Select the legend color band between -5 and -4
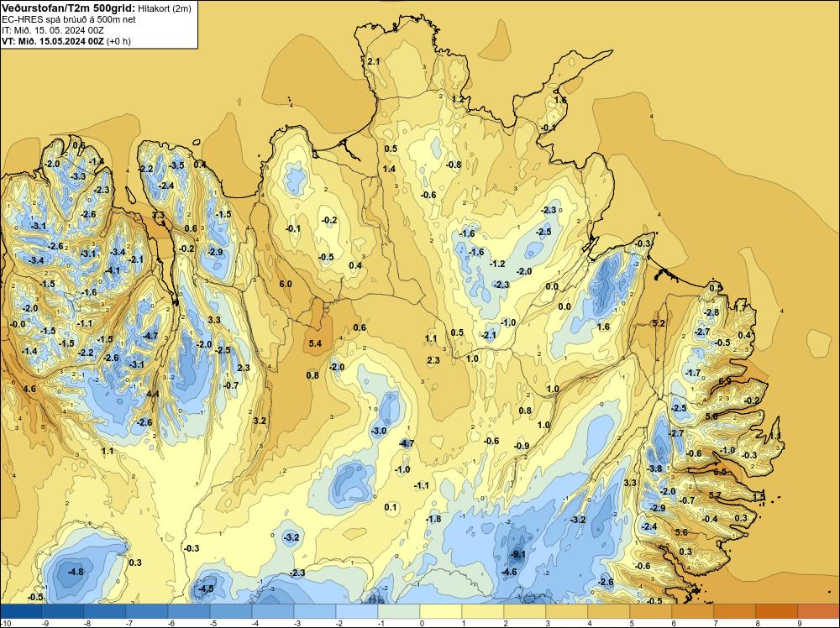 tap(231, 611)
